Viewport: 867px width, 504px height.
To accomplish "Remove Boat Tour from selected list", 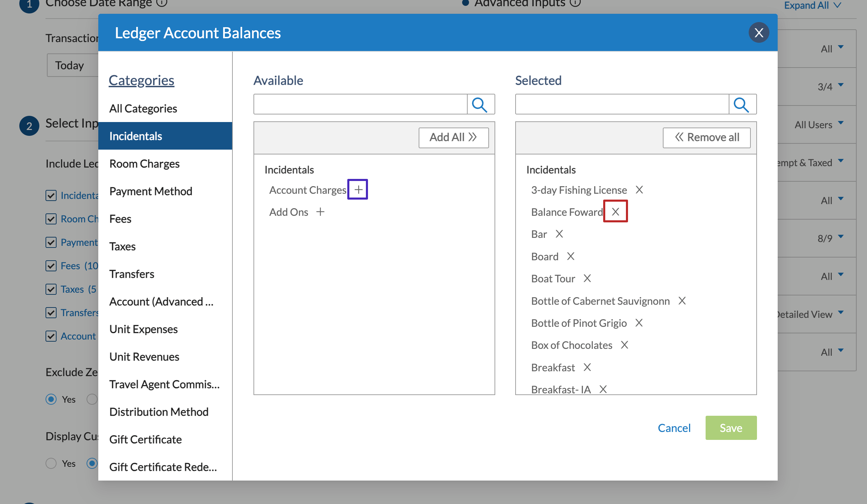I will click(587, 278).
